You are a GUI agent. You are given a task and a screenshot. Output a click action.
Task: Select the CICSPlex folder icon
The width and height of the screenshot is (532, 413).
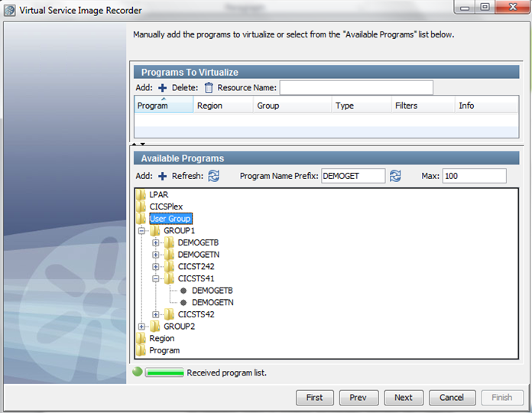[x=141, y=206]
